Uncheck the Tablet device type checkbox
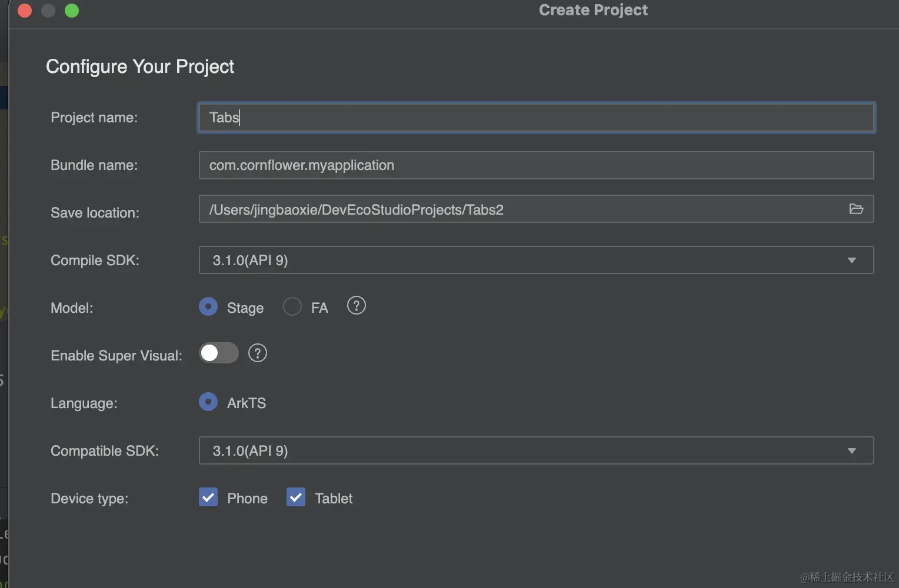Viewport: 899px width, 588px height. click(296, 497)
